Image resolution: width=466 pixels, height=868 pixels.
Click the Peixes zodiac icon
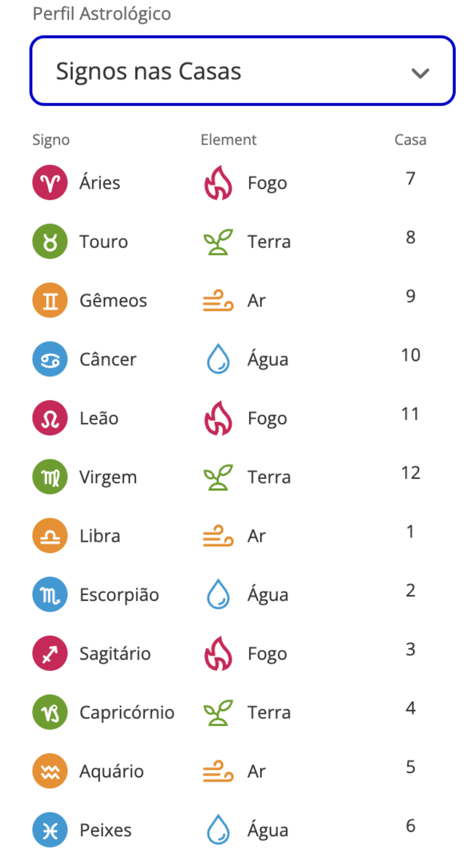coord(50,830)
